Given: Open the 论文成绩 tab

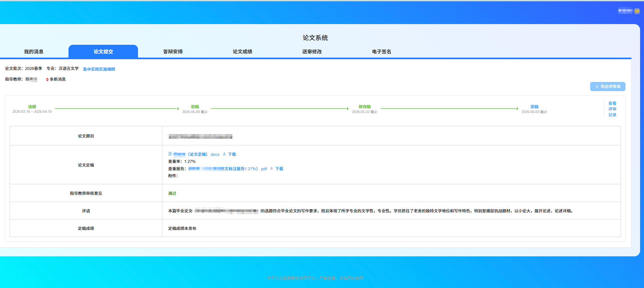Looking at the screenshot, I should pos(242,52).
